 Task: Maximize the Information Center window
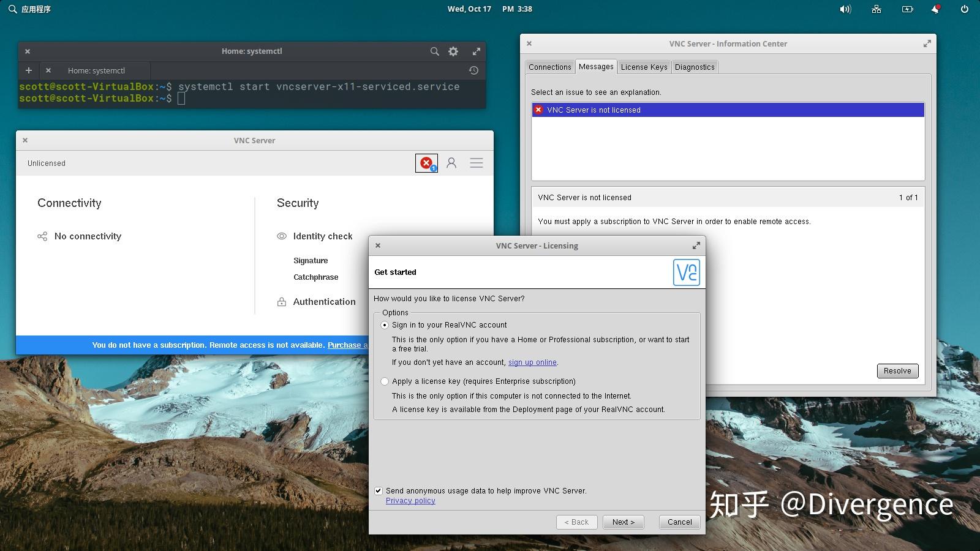point(927,44)
